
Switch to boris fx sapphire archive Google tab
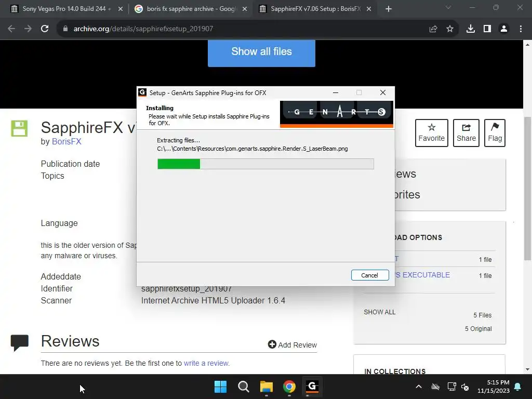(191, 9)
